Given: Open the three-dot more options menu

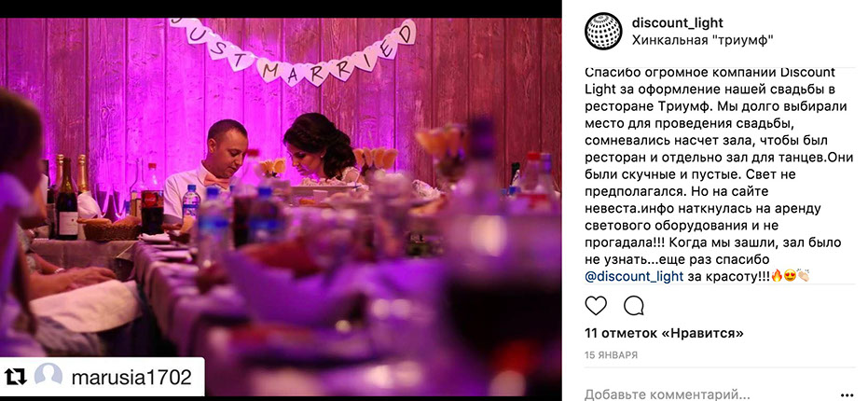Looking at the screenshot, I should point(847,394).
